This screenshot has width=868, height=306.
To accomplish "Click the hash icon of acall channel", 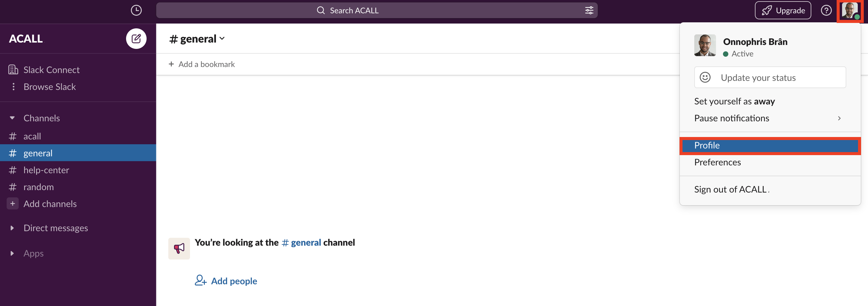I will [12, 136].
